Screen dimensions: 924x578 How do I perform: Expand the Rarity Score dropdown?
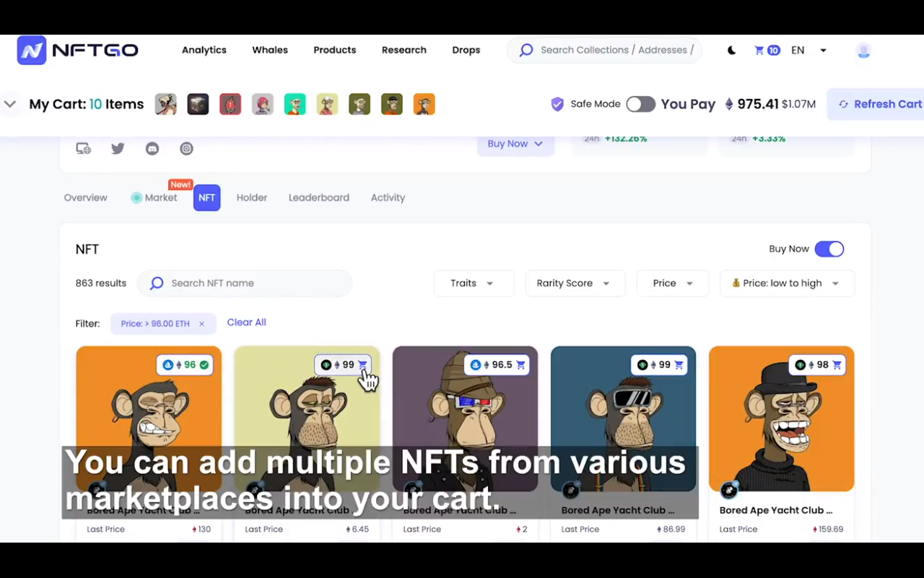(x=574, y=283)
